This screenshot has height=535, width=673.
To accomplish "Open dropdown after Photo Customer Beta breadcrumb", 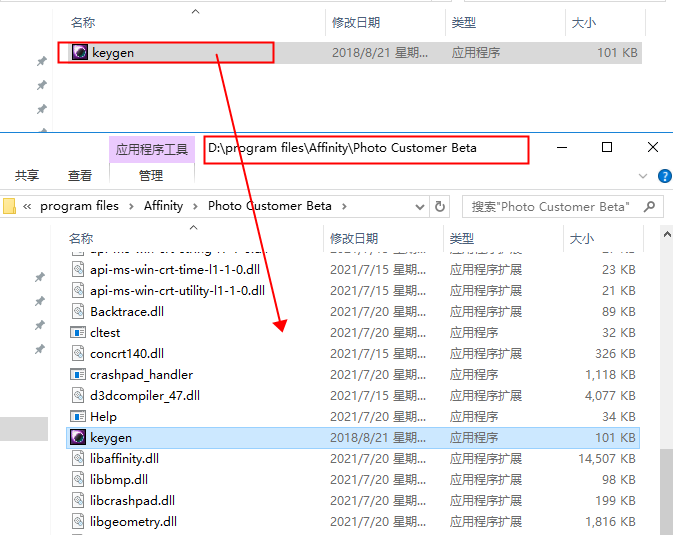I will click(344, 207).
